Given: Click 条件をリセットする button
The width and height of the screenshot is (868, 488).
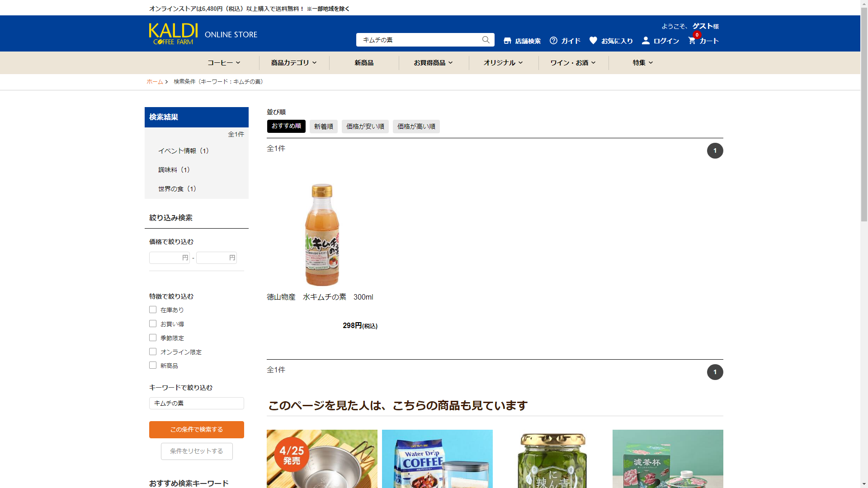Looking at the screenshot, I should [197, 451].
